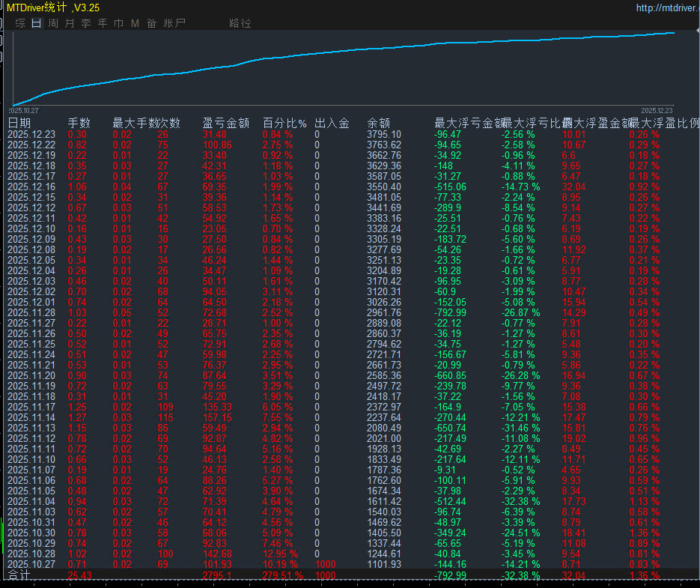
Task: Click total profit 2795.1 cell
Action: (x=217, y=575)
